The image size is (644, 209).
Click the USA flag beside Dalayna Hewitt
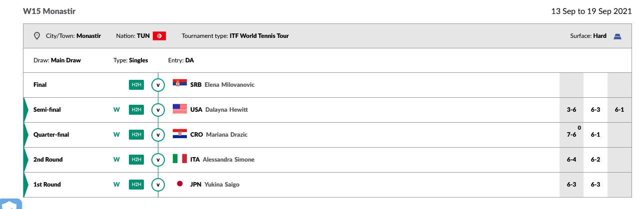coord(180,109)
